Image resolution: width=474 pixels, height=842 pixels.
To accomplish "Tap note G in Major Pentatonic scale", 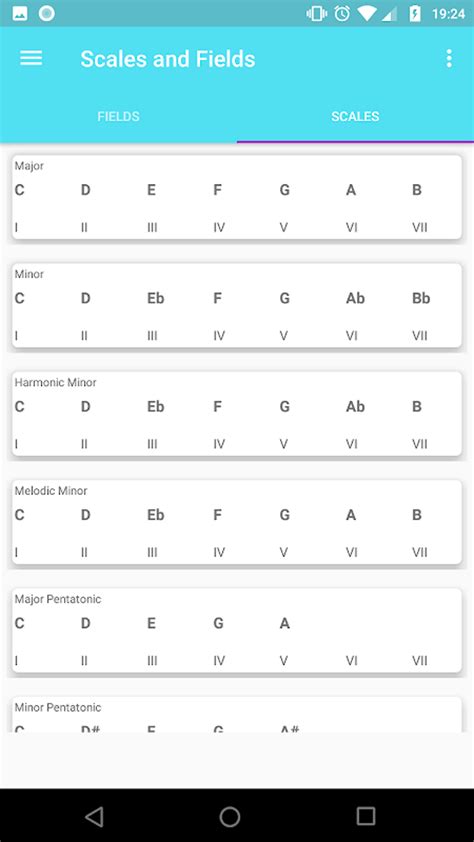I will [x=218, y=623].
